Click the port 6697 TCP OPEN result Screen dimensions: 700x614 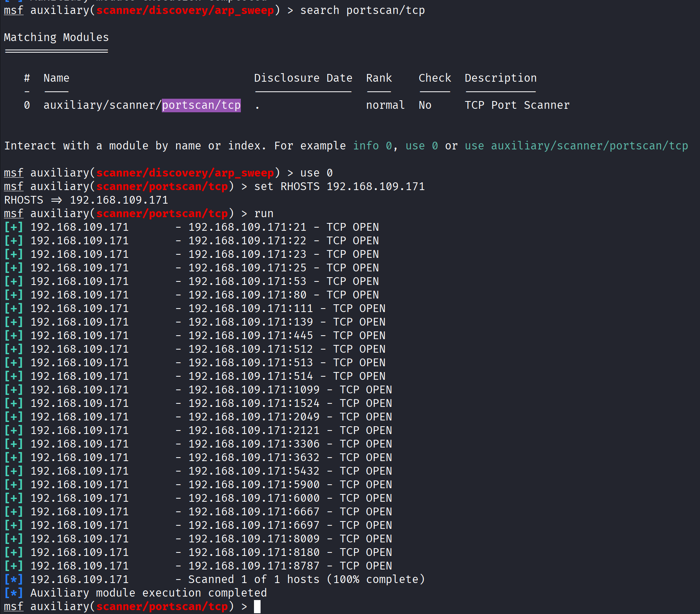(x=198, y=525)
